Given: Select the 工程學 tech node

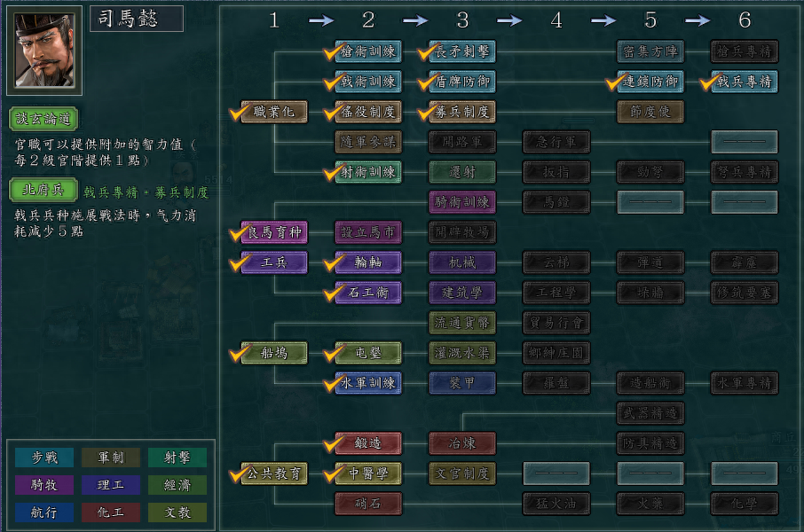Looking at the screenshot, I should (556, 293).
